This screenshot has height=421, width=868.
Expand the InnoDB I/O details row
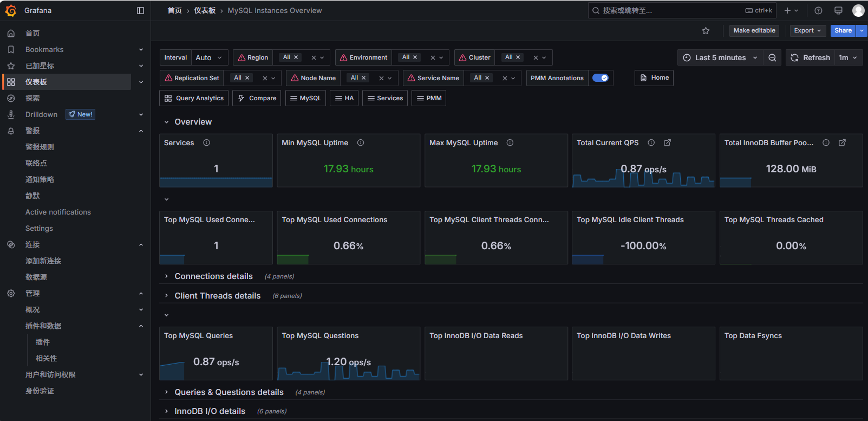click(x=166, y=411)
